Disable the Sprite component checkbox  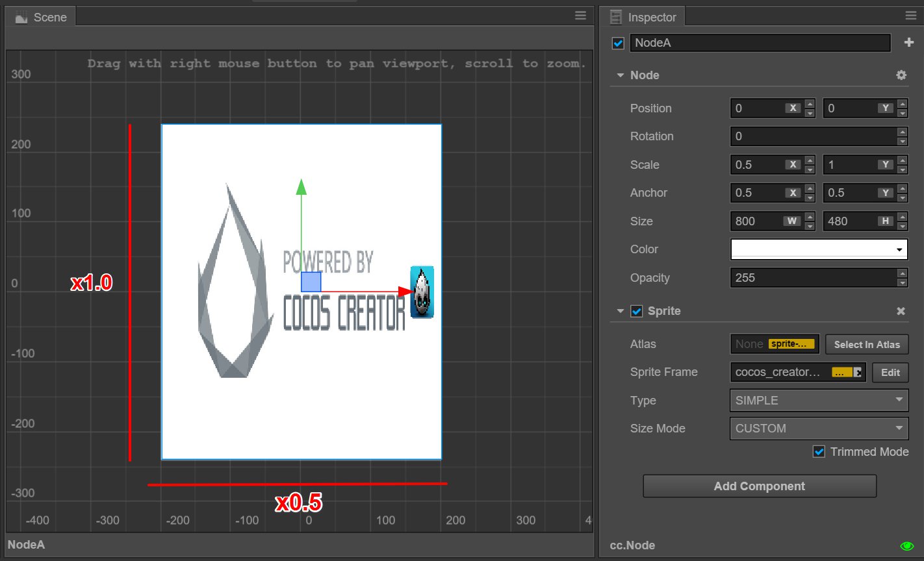click(x=637, y=312)
